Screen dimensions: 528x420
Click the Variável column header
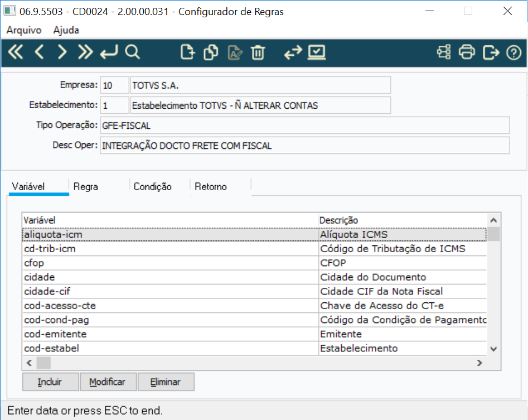[x=171, y=220]
